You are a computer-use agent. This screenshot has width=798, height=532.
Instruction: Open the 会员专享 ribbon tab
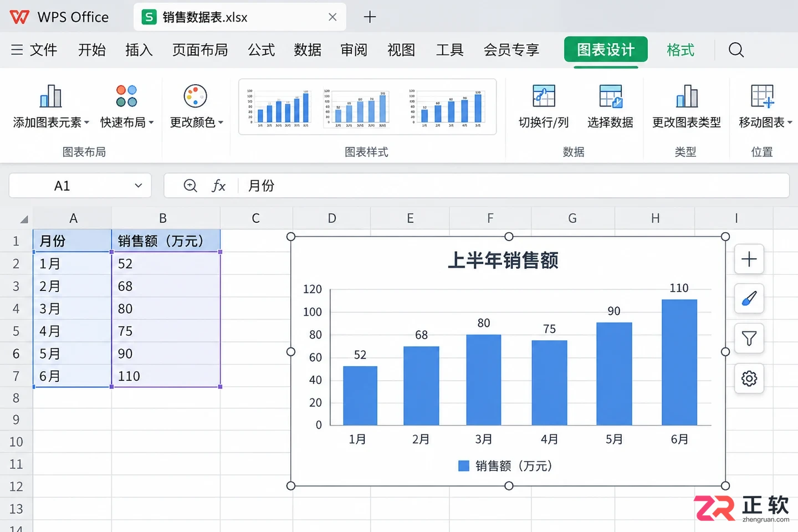511,50
